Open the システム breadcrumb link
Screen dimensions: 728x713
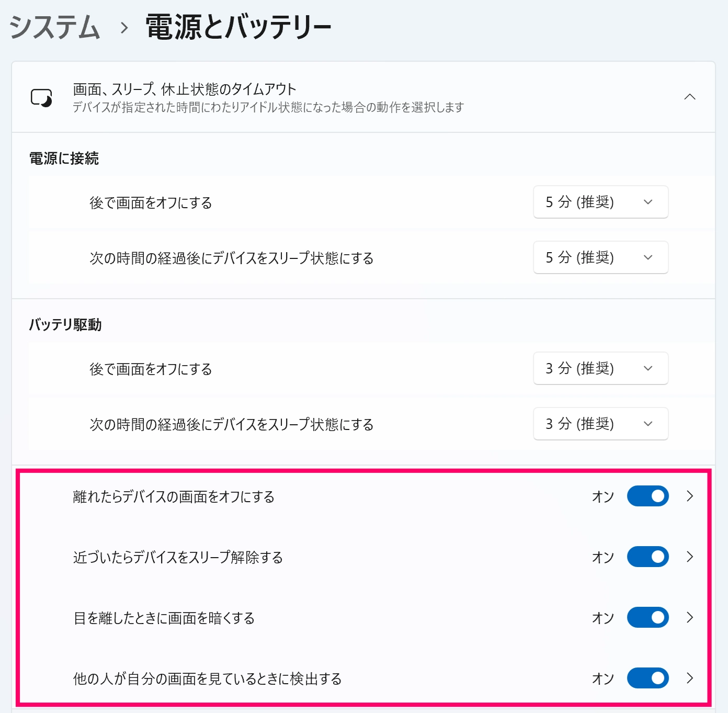point(55,27)
